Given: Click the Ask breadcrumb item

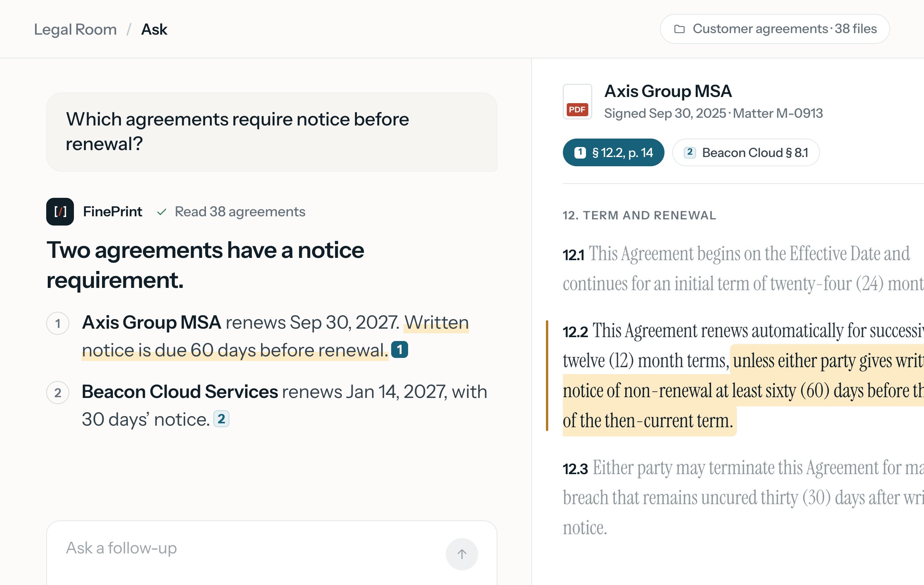Looking at the screenshot, I should 154,29.
